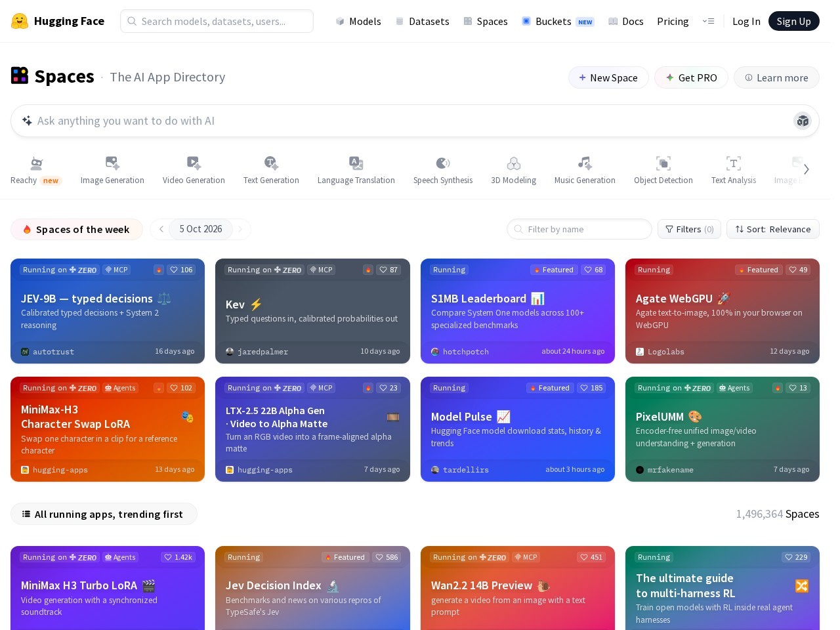Like the JEV-9B space with 106 likes
The width and height of the screenshot is (840, 630).
[x=181, y=270]
